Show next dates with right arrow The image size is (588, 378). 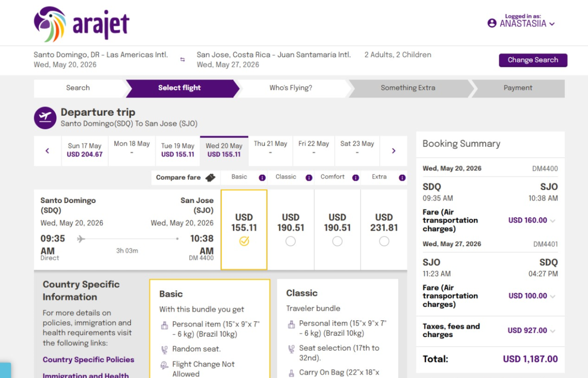393,151
